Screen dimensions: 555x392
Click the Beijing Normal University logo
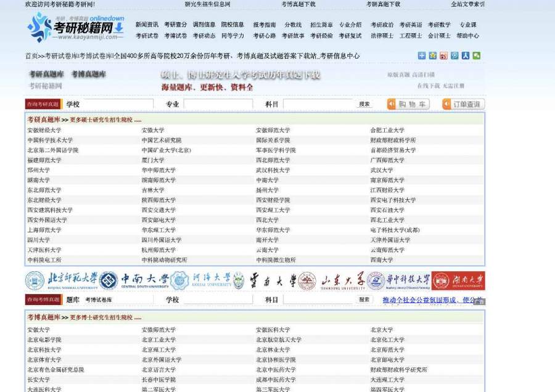pyautogui.click(x=62, y=280)
